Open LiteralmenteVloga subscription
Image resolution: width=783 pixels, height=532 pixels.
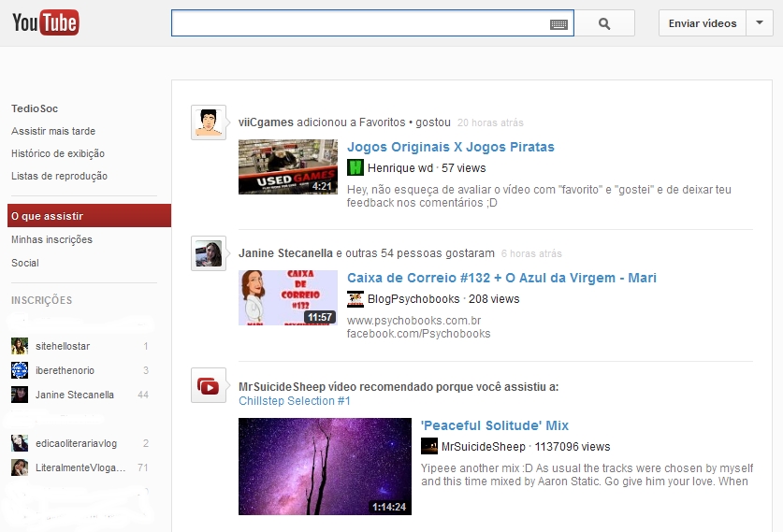click(x=80, y=467)
